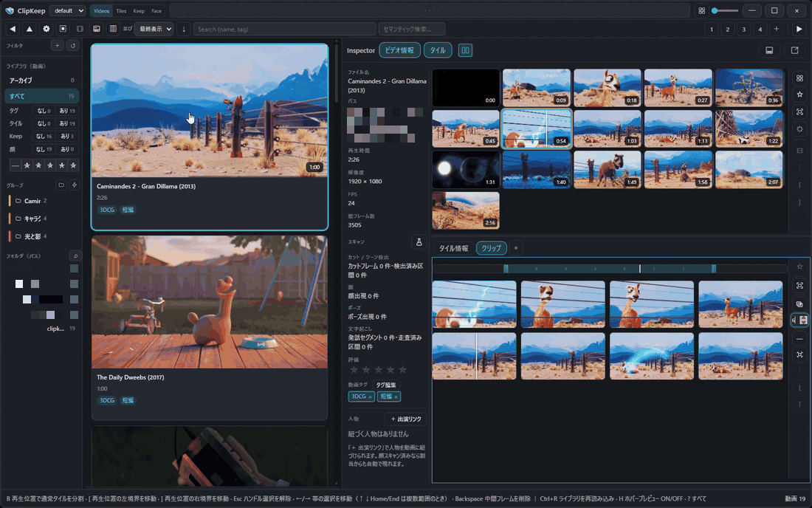Filter 顔 by なし

pyautogui.click(x=44, y=149)
